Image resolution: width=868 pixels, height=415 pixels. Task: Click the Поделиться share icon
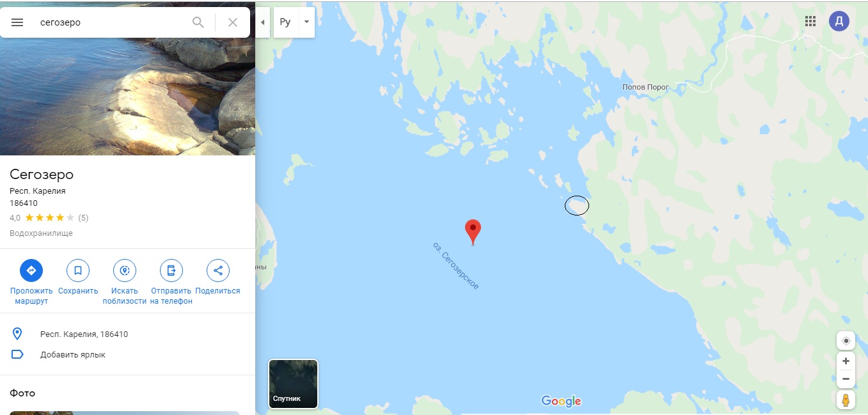218,270
